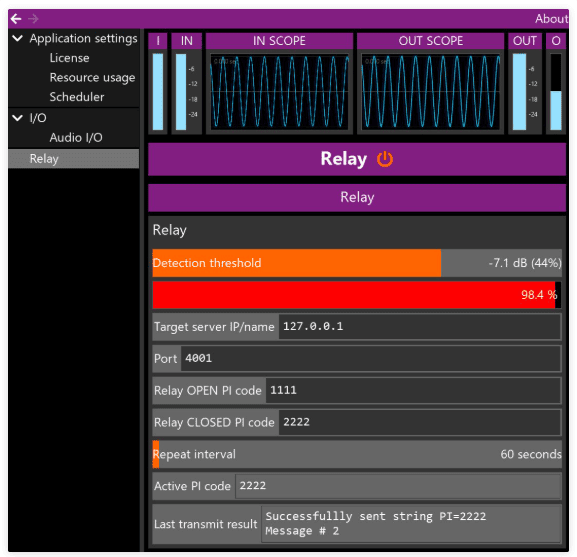The height and width of the screenshot is (557, 577).
Task: Adjust the Detection threshold slider
Action: coord(357,263)
